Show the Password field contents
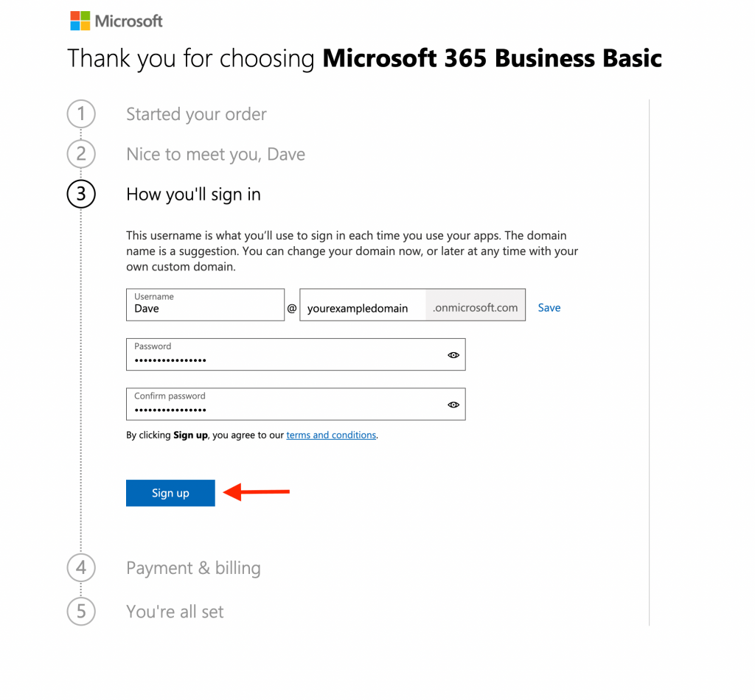The image size is (755, 700). [x=453, y=355]
